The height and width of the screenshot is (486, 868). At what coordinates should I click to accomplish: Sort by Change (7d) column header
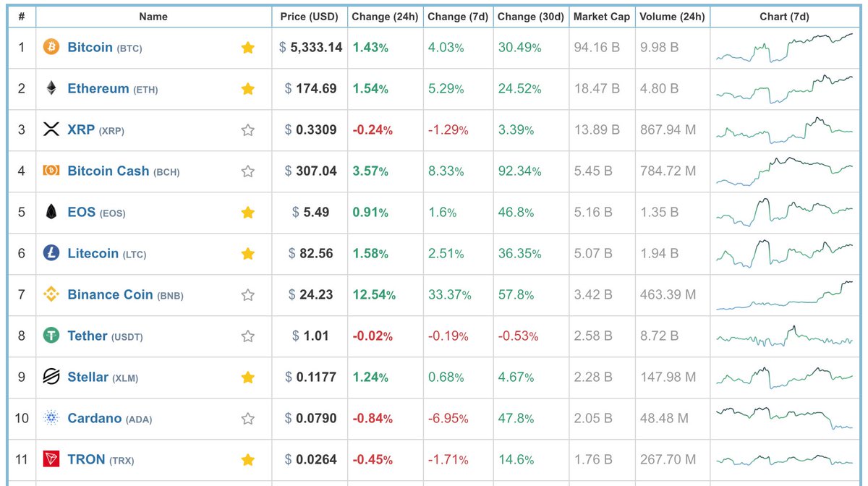(x=458, y=17)
